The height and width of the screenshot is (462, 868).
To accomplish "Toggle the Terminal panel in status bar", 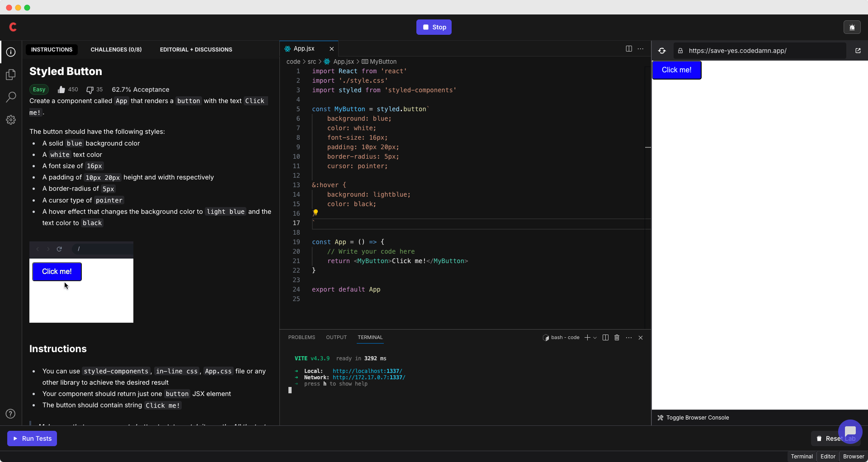I will click(802, 457).
